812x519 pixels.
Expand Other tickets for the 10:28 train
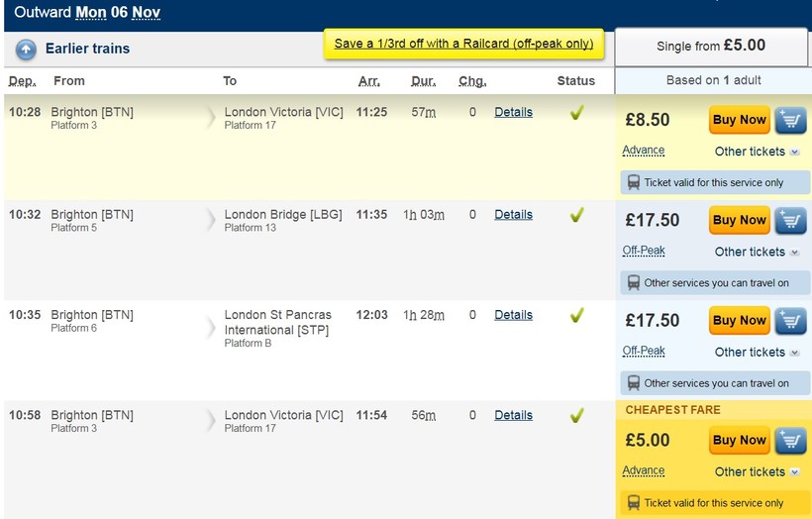tap(757, 152)
